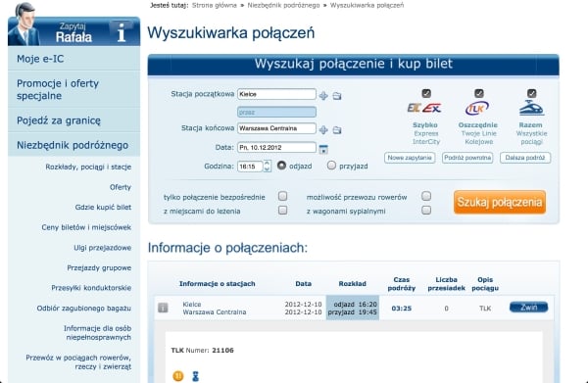
Task: Open Informacje dla osób niepełnosprawnych link
Action: (x=97, y=333)
